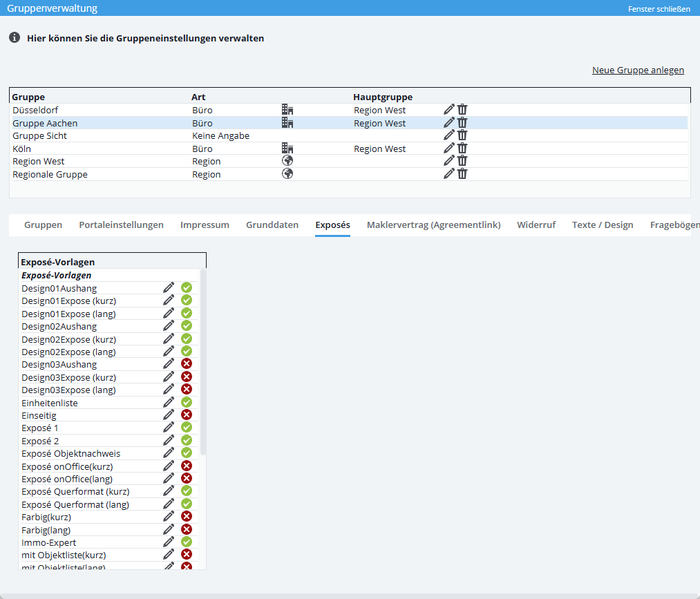Toggle Design01Expose (lang) active status
The width and height of the screenshot is (700, 599).
pos(187,313)
